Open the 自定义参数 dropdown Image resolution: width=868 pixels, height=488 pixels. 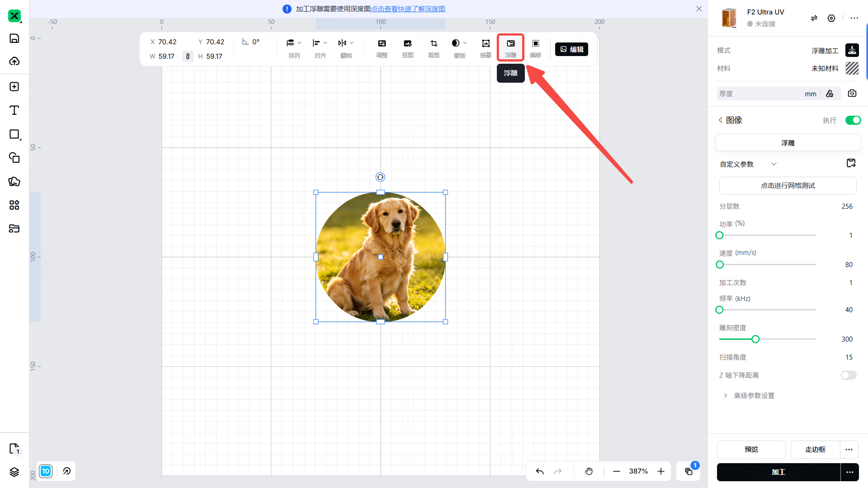[748, 164]
